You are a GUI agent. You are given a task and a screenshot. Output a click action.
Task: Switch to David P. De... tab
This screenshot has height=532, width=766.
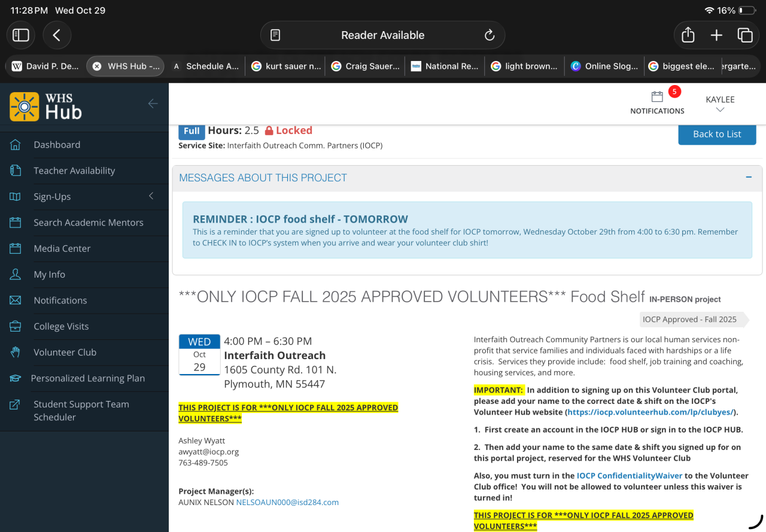tap(45, 66)
